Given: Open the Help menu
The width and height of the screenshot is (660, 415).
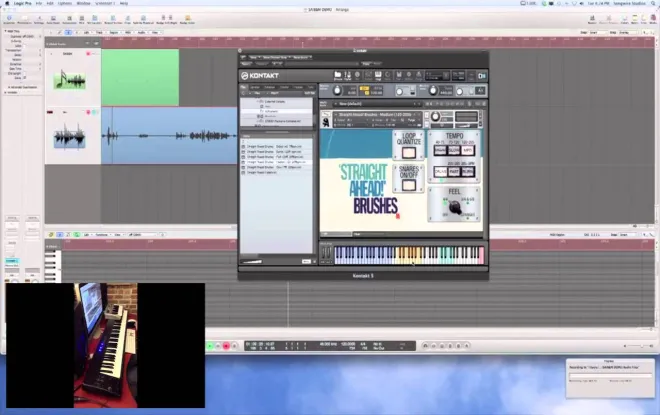Looking at the screenshot, I should point(123,3).
